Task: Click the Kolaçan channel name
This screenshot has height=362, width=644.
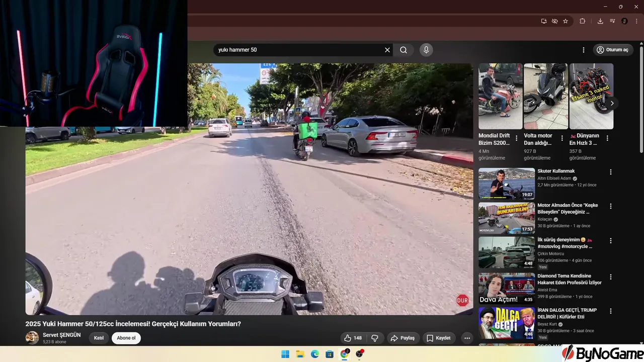Action: tap(545, 219)
